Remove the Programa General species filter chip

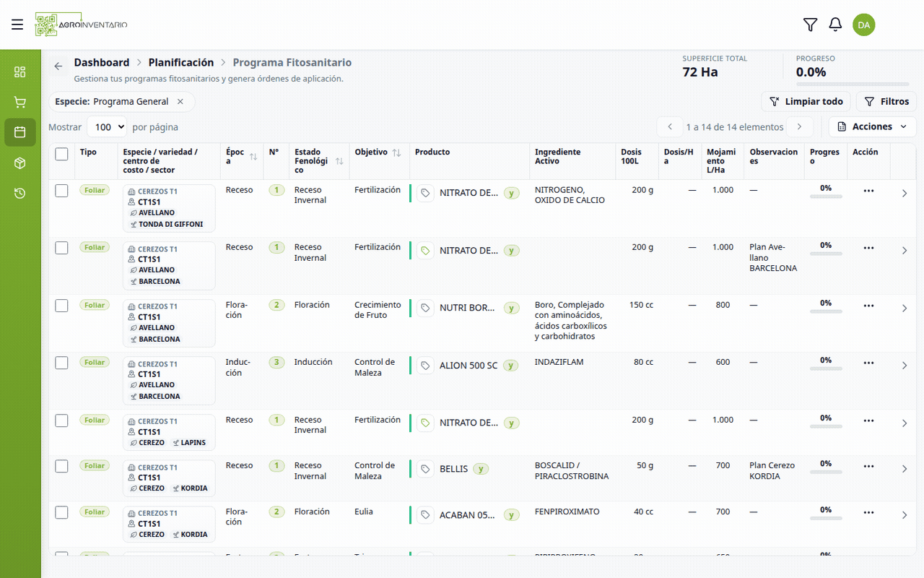click(x=180, y=102)
